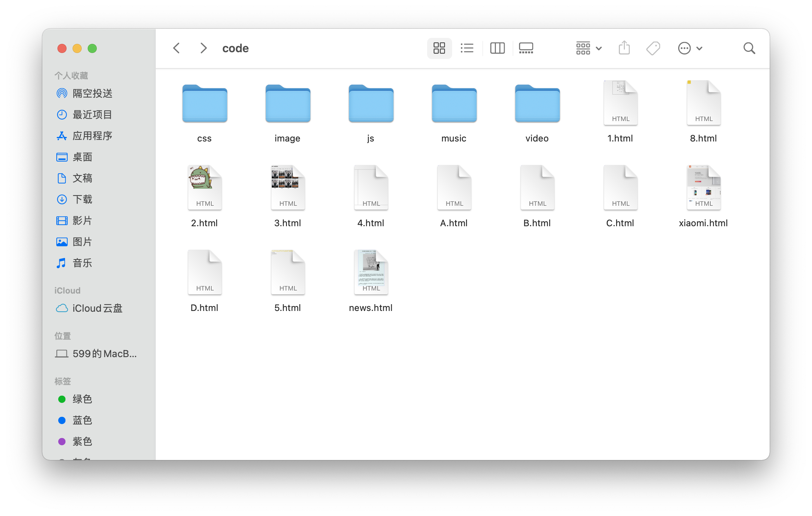Click the Share toolbar icon

click(624, 48)
